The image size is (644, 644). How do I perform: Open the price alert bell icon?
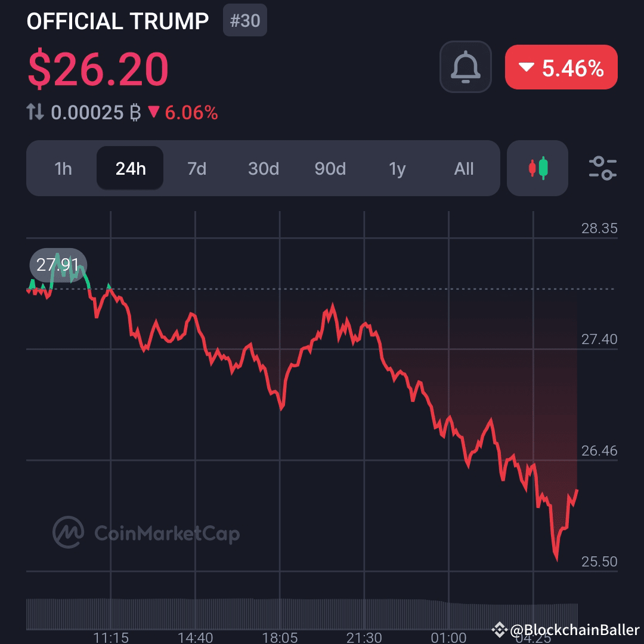point(465,67)
